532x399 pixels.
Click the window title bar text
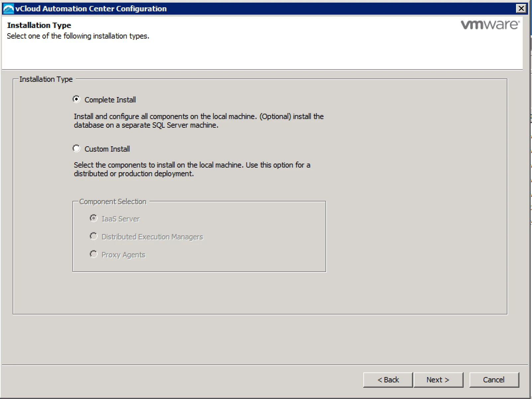[91, 9]
